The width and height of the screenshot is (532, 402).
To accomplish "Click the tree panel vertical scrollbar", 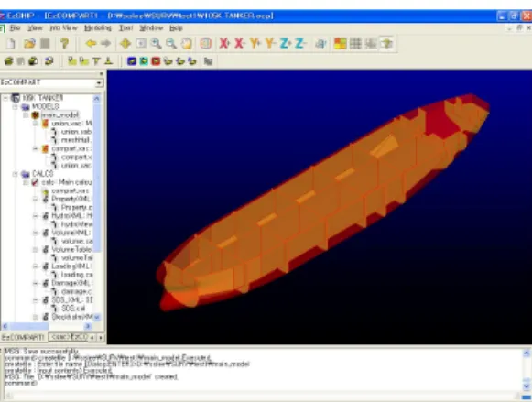I will [x=97, y=207].
